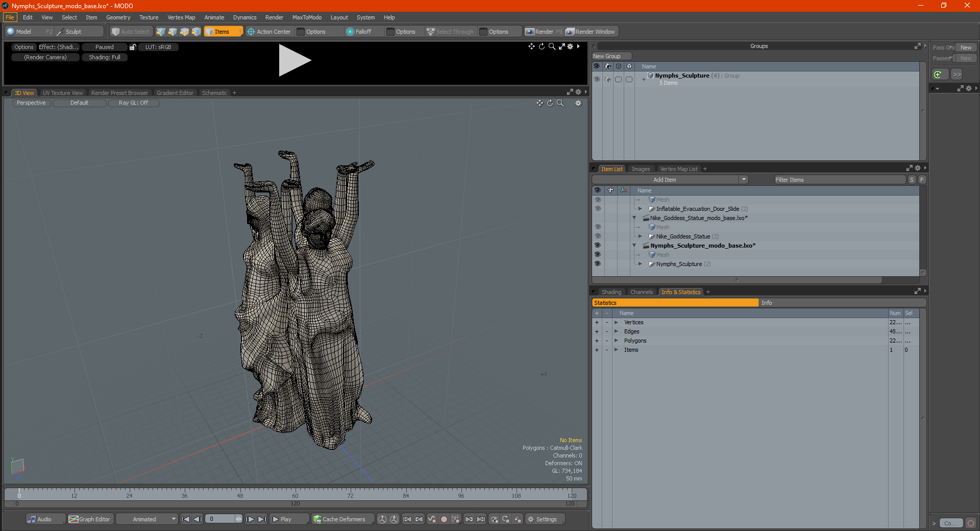The image size is (980, 531).
Task: Click preview pane zoom magnifier icon
Action: pos(552,46)
